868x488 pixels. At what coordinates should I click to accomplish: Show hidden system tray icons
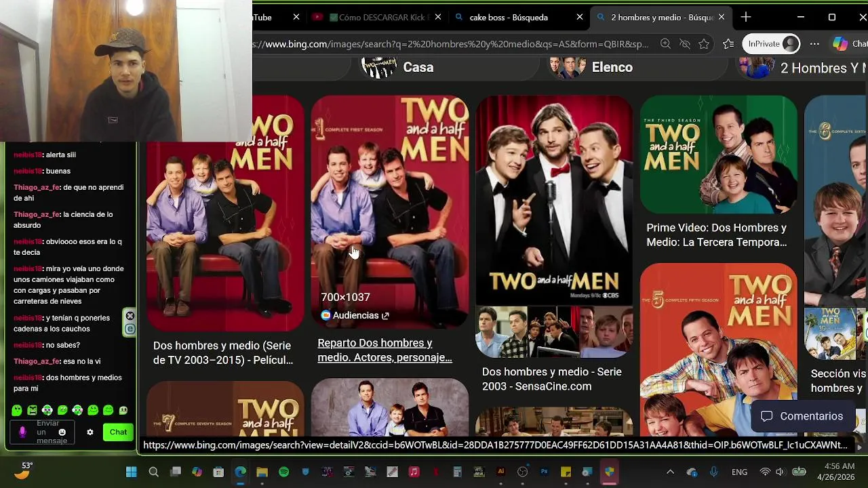(670, 472)
